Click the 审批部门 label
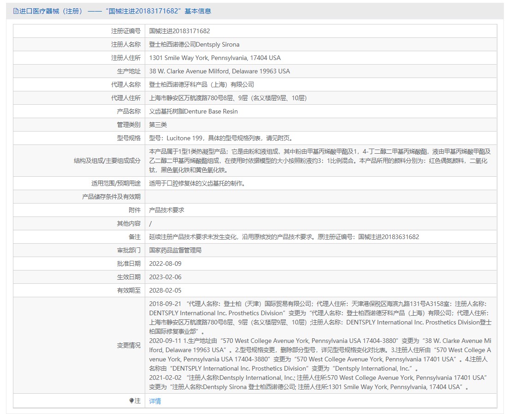 pos(129,250)
